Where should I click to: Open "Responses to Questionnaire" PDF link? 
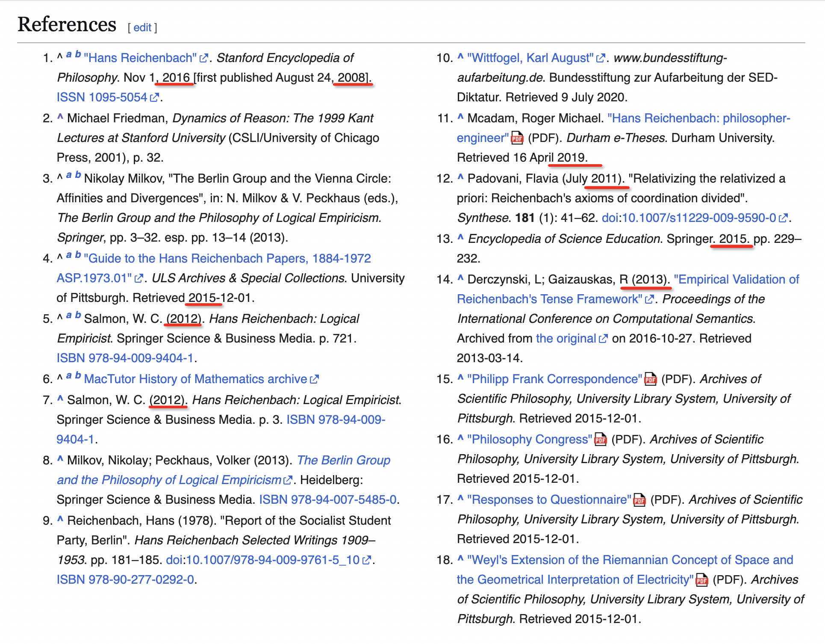pos(549,499)
